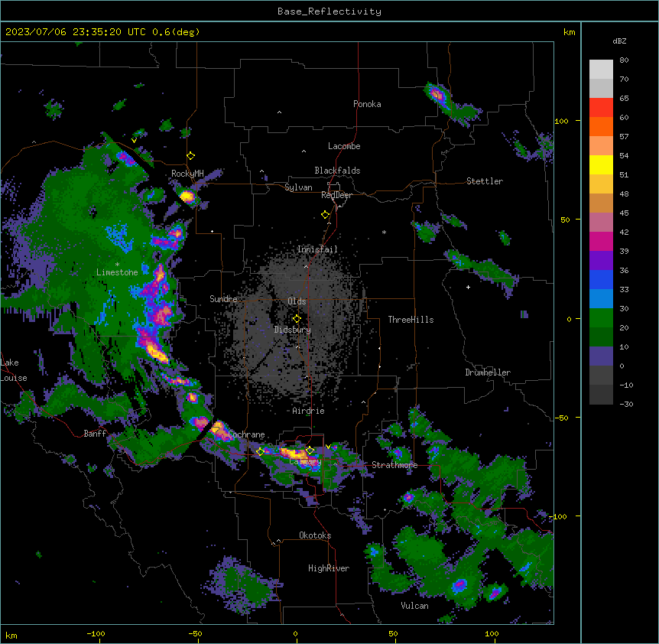Click the Banff town label
Viewport: 659px width, 644px height.
[x=95, y=434]
